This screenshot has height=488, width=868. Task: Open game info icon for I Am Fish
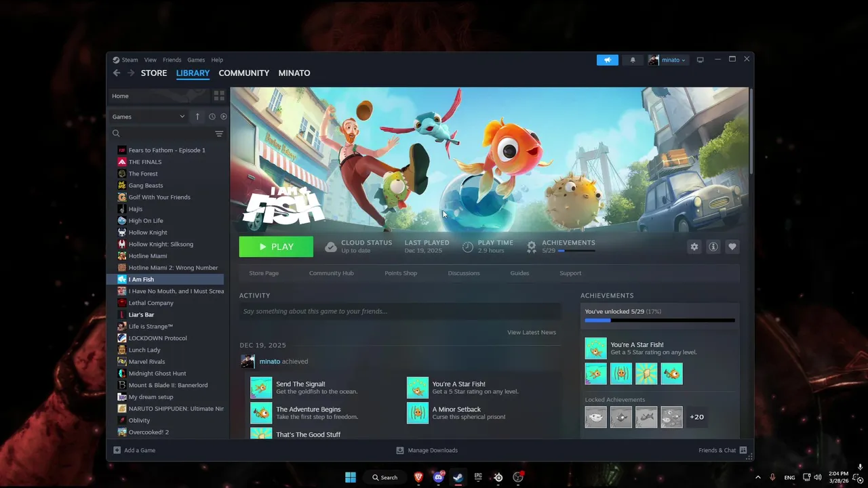[713, 247]
